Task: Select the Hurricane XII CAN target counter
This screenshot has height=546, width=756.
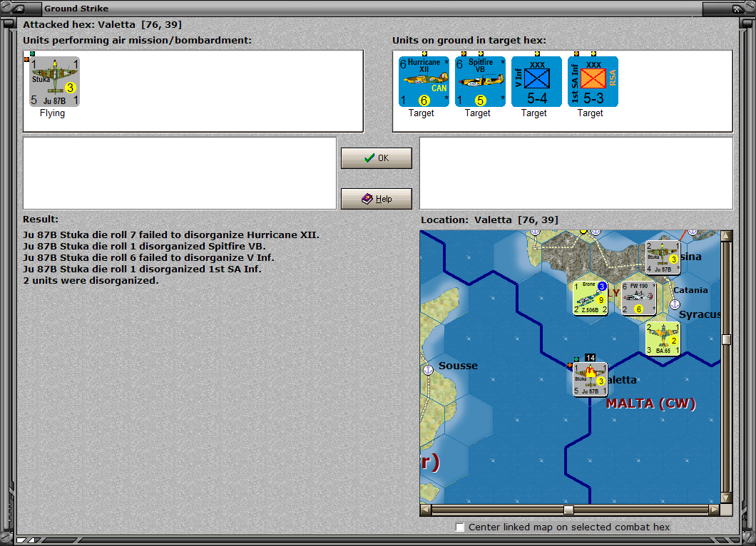Action: (x=424, y=81)
